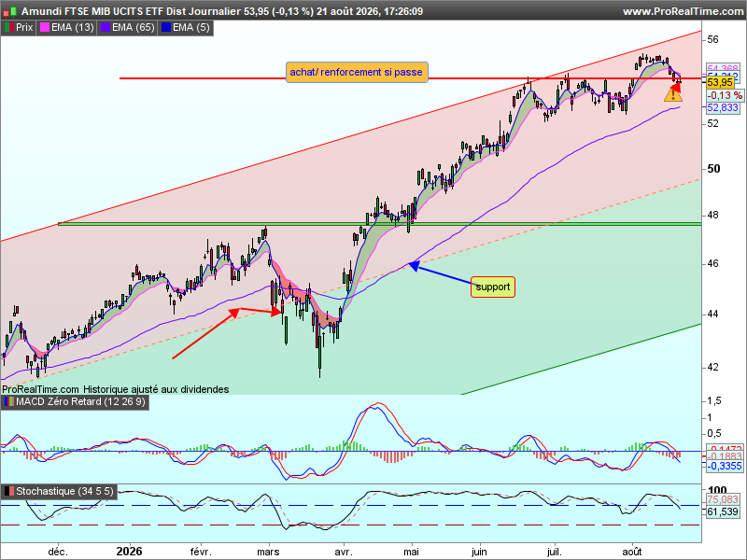
Task: Click the 46 price axis tick
Action: (x=712, y=264)
